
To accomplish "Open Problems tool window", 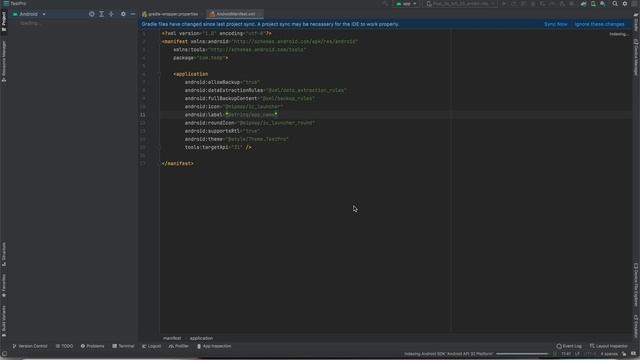I will (93, 346).
